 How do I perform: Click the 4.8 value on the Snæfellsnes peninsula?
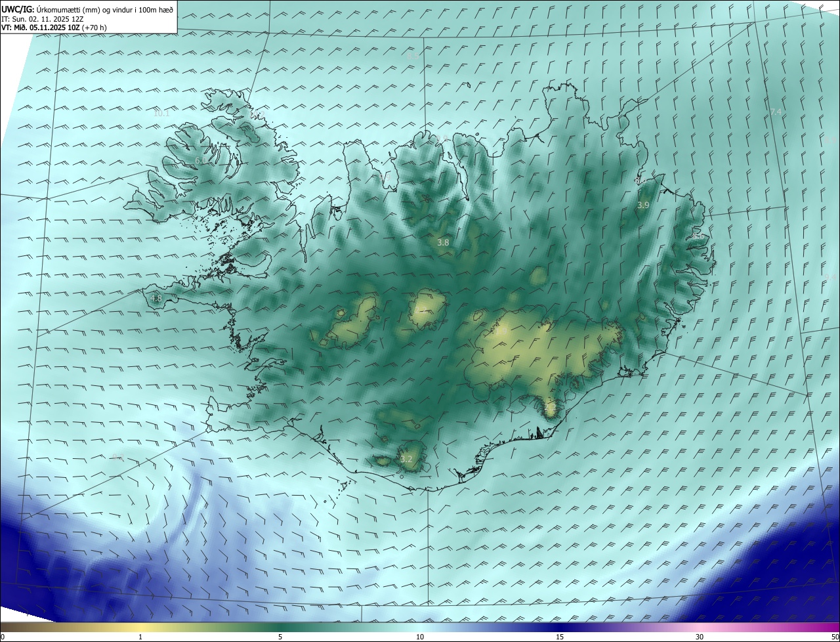tap(156, 298)
